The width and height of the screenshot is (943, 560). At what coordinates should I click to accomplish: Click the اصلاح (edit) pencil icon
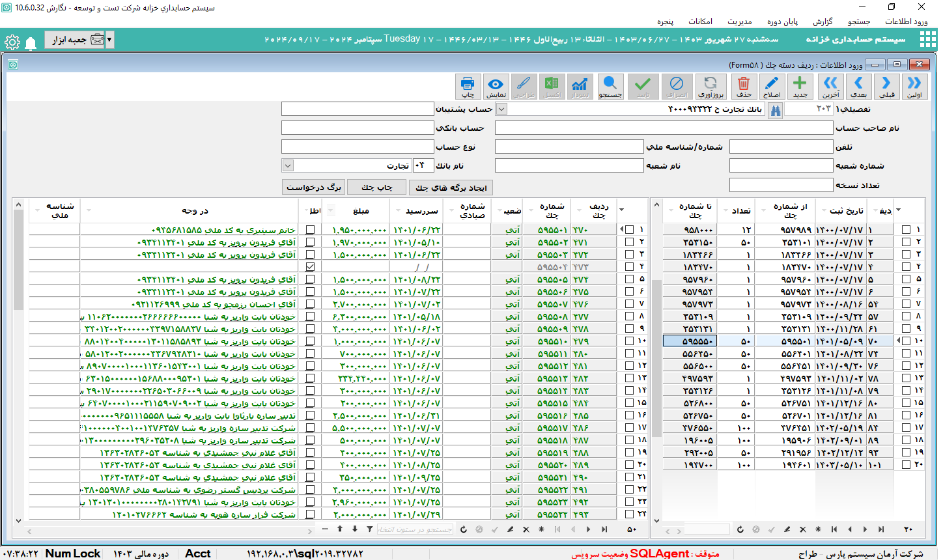point(772,87)
